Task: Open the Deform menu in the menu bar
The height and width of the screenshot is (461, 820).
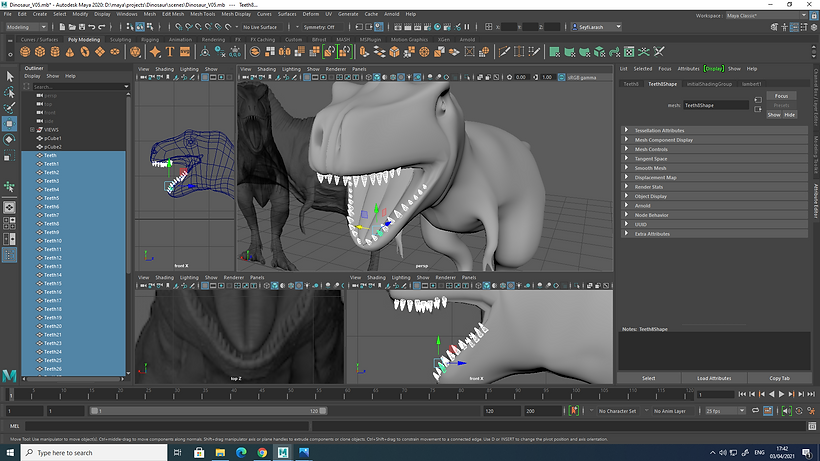Action: pyautogui.click(x=311, y=14)
